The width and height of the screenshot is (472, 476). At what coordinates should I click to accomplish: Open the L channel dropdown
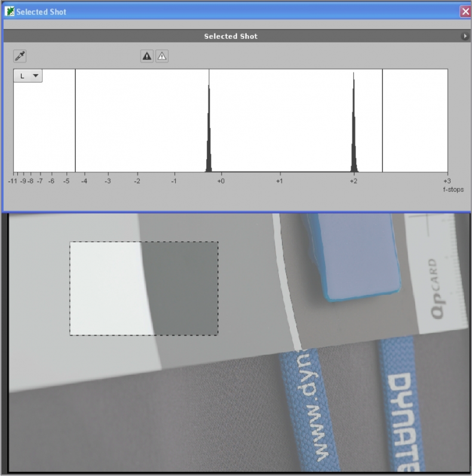point(28,75)
